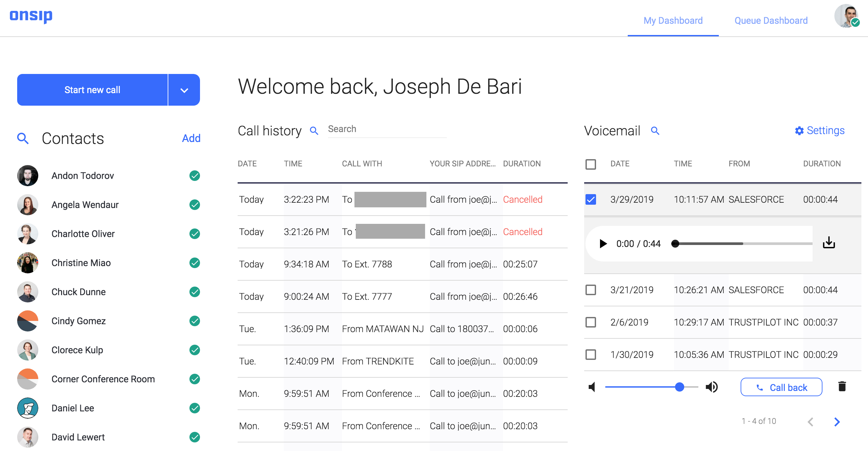Uncheck the 3/29/2019 SALESFORCE voicemail

tap(591, 199)
